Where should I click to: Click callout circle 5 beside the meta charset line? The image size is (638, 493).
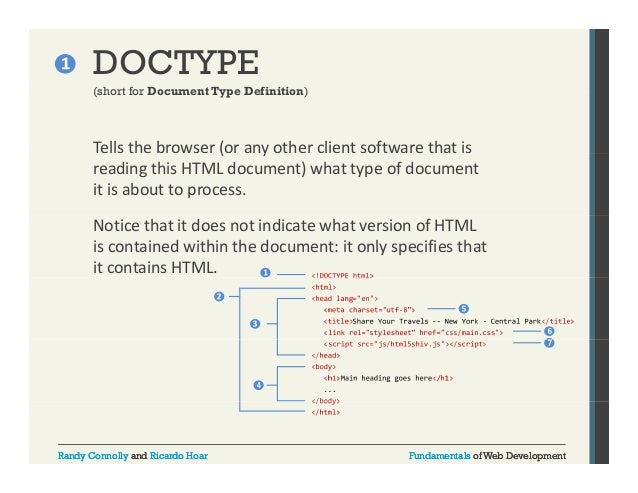(x=464, y=309)
